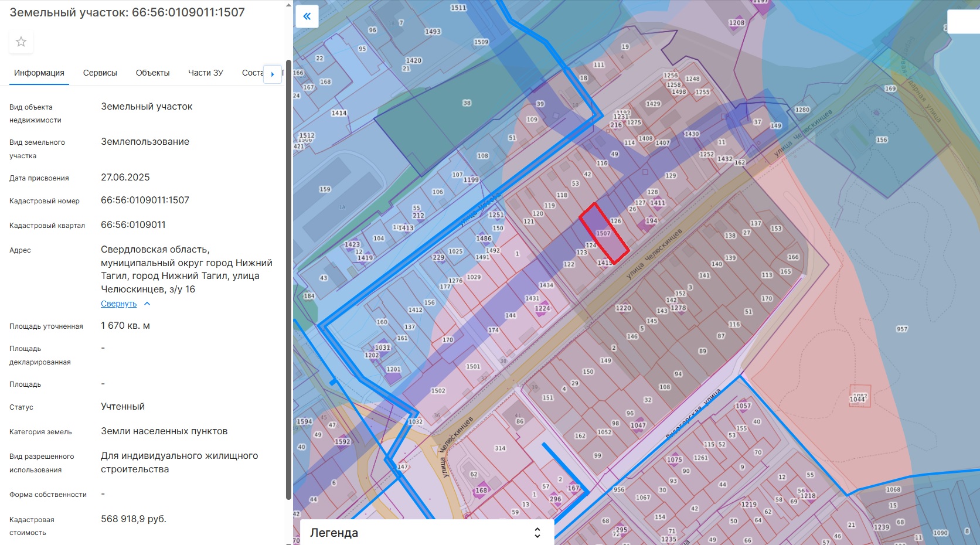Click cadastral value 568 918,9 руб.
This screenshot has width=980, height=545.
(x=134, y=519)
